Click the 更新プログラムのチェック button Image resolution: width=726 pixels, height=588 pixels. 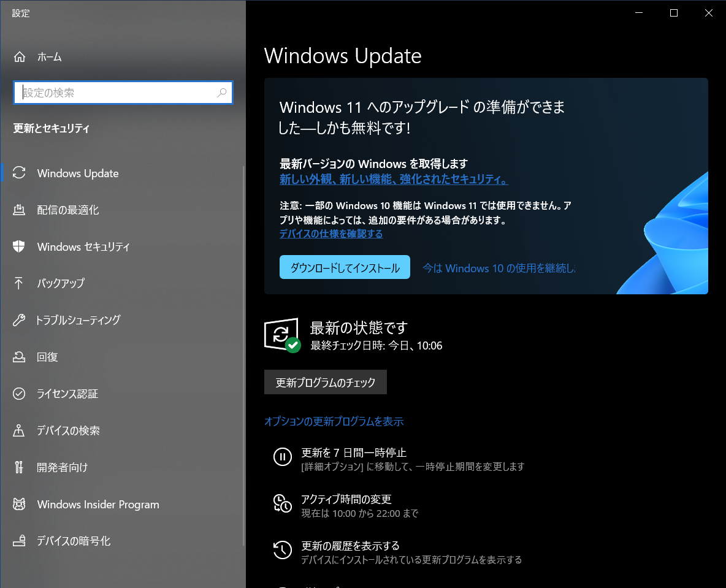point(326,382)
